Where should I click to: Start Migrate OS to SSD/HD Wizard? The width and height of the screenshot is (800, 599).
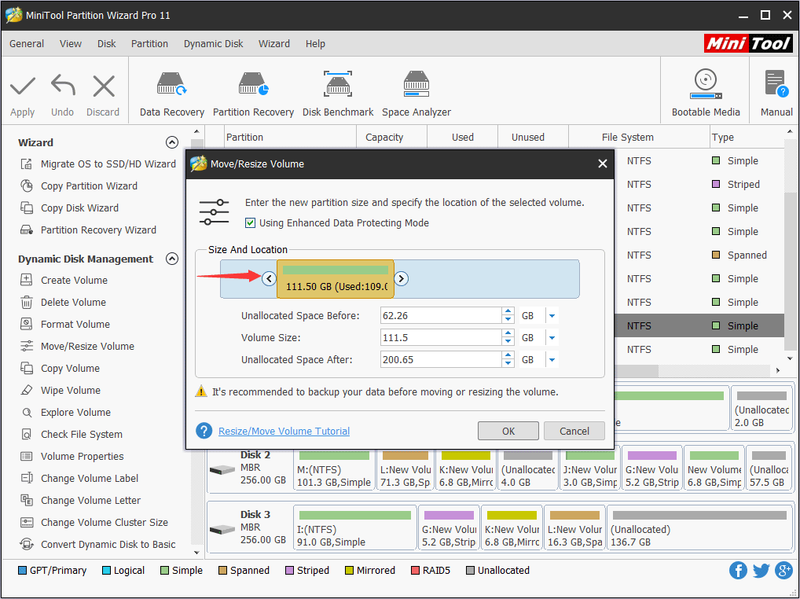pos(98,164)
